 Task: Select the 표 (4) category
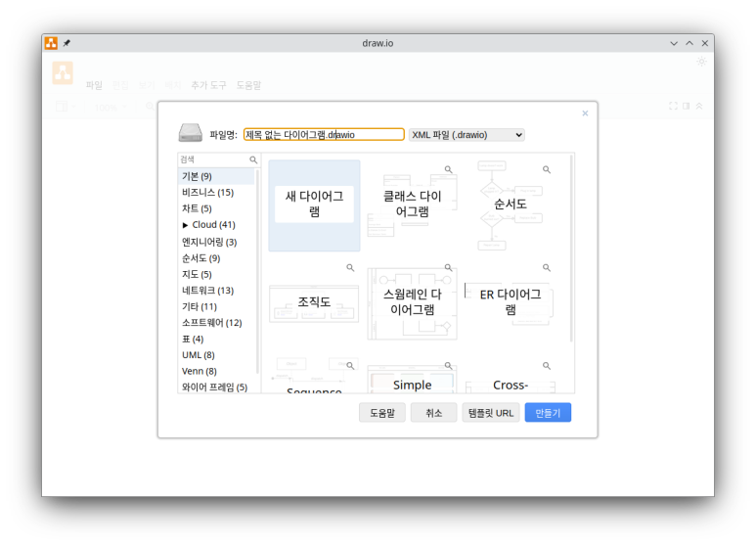pos(216,340)
